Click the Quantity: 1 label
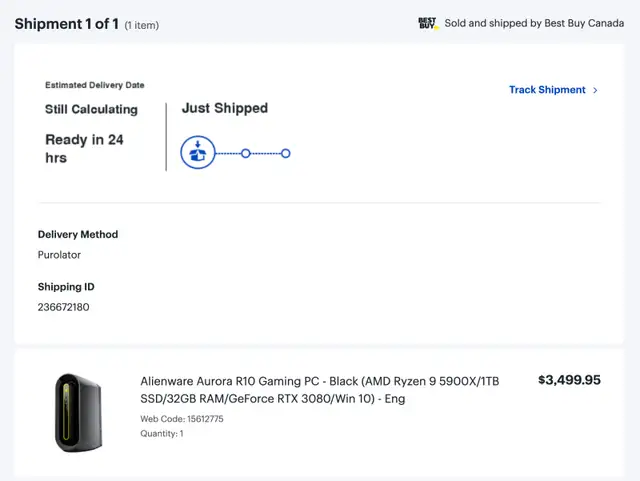Image resolution: width=640 pixels, height=481 pixels. [x=162, y=433]
